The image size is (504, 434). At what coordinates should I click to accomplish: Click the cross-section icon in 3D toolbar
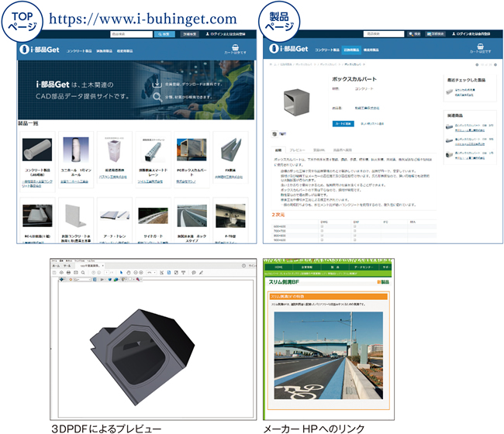click(x=138, y=280)
